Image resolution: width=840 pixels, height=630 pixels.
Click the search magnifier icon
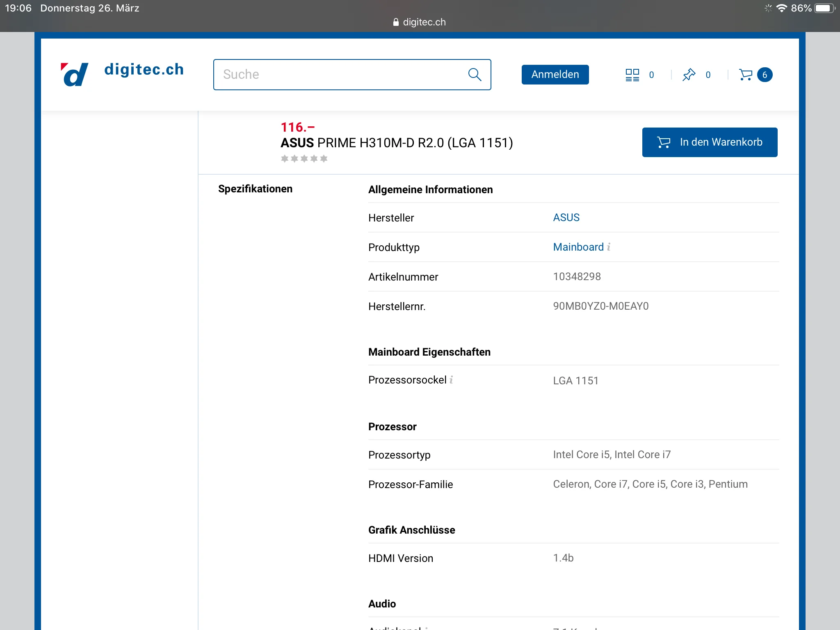pos(475,75)
